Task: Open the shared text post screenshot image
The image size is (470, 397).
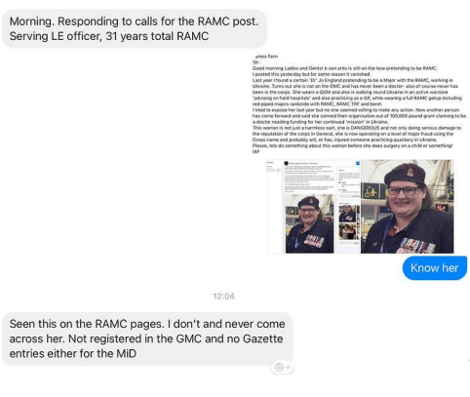Action: 359,104
